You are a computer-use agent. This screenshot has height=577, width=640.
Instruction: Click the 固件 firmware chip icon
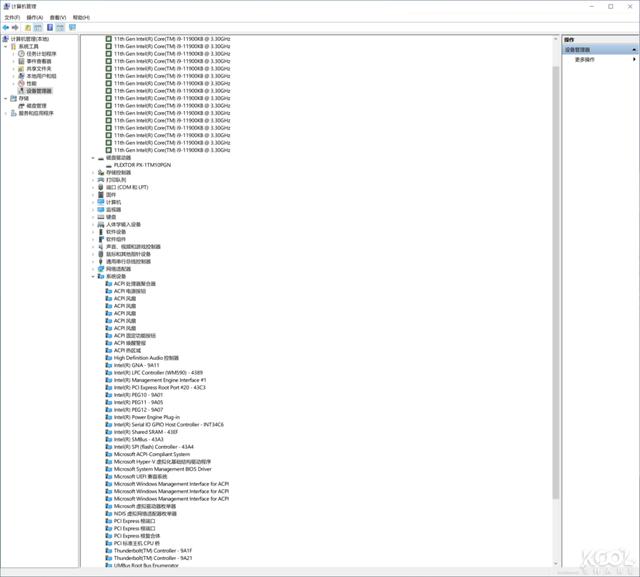point(101,195)
